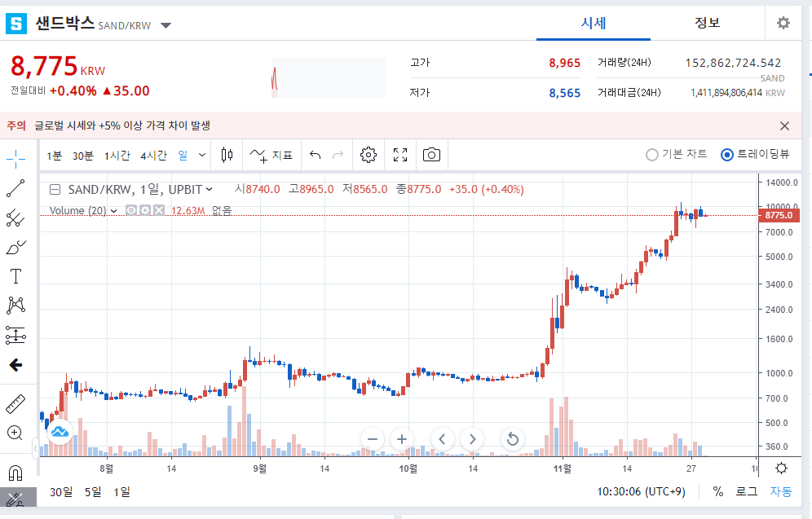Select the text annotation tool
Screen dimensions: 812x519
pyautogui.click(x=15, y=276)
